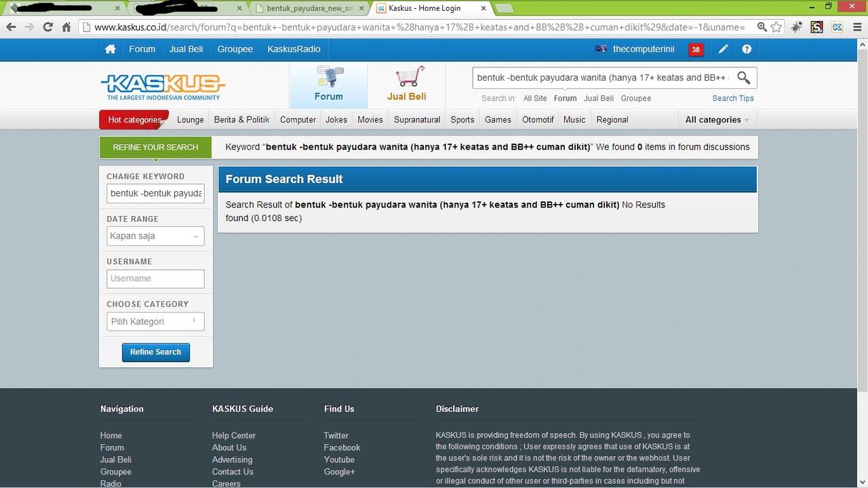Open Groupee in the top navigation bar
This screenshot has height=488, width=868.
pos(235,49)
